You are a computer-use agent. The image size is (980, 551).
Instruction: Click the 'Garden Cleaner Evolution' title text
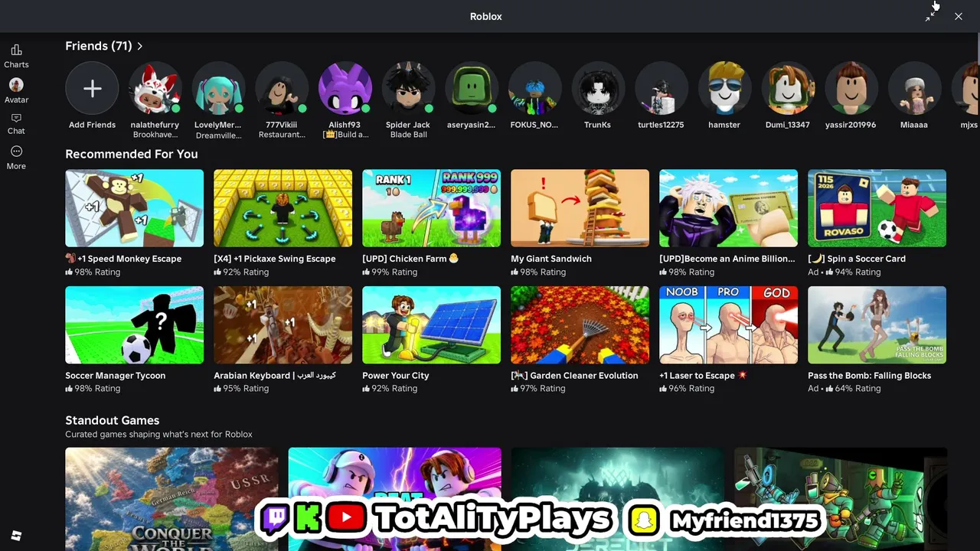click(574, 376)
